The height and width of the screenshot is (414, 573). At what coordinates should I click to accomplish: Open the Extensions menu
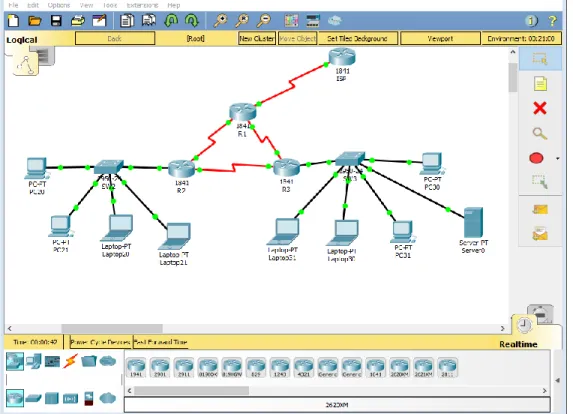click(142, 5)
